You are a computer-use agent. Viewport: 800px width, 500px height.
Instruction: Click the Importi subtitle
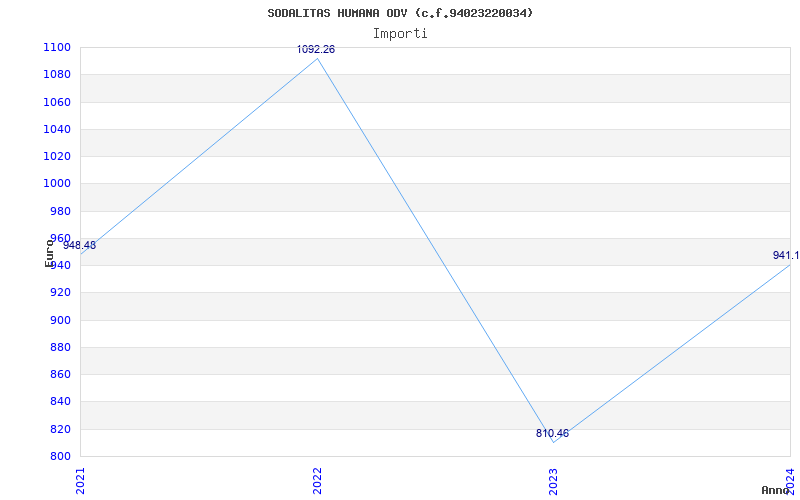(400, 34)
